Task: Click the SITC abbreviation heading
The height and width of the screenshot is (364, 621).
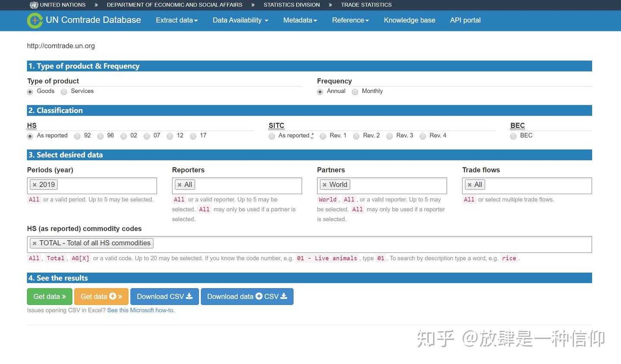Action: tap(276, 126)
